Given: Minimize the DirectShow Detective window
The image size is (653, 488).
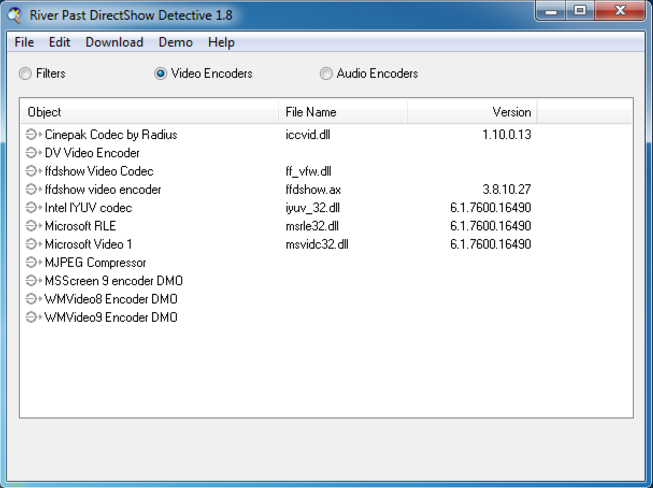Looking at the screenshot, I should (551, 10).
